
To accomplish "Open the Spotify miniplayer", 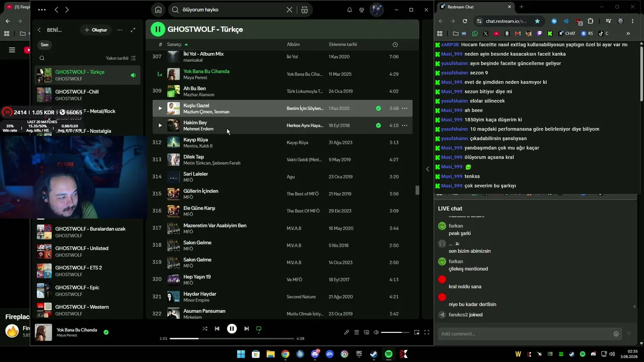I will (417, 332).
